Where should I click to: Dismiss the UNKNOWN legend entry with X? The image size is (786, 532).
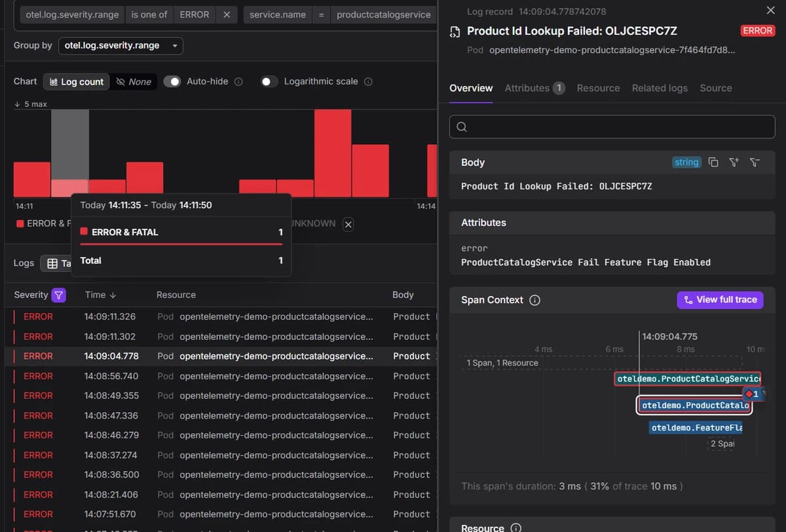(x=348, y=224)
